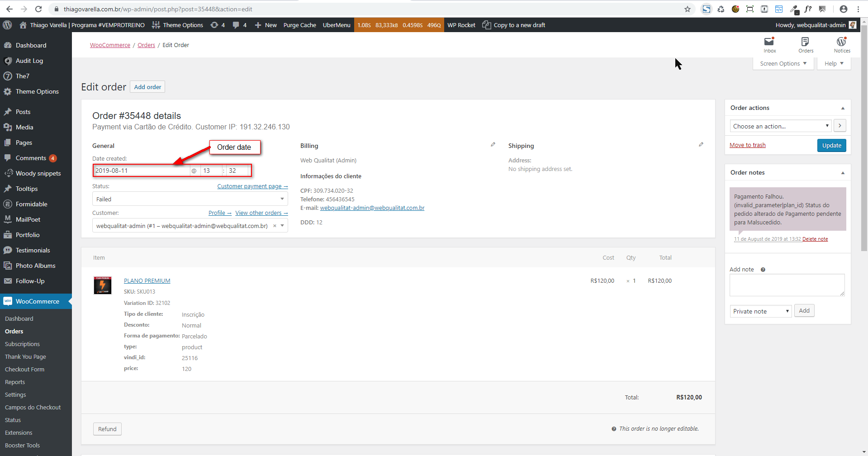This screenshot has height=456, width=868.
Task: Open the site home icon in admin bar
Action: [x=23, y=25]
